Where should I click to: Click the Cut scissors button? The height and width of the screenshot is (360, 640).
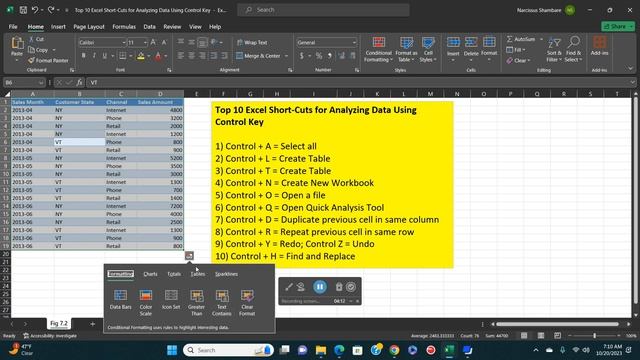(x=36, y=39)
